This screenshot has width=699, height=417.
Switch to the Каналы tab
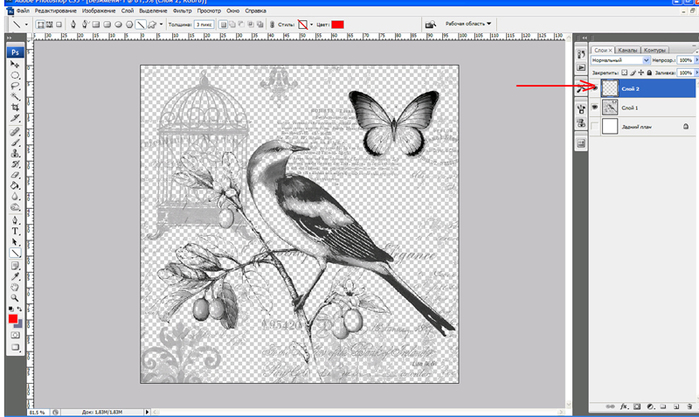click(x=627, y=50)
